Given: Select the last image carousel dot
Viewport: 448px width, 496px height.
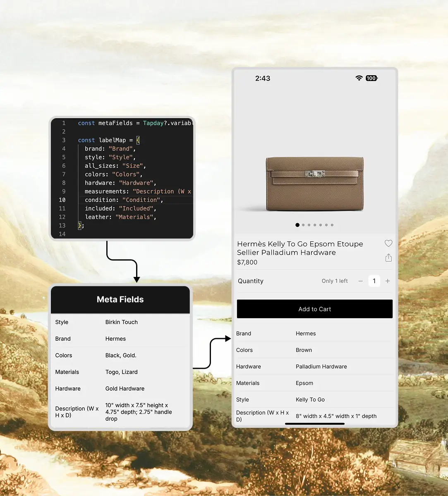Looking at the screenshot, I should click(332, 225).
